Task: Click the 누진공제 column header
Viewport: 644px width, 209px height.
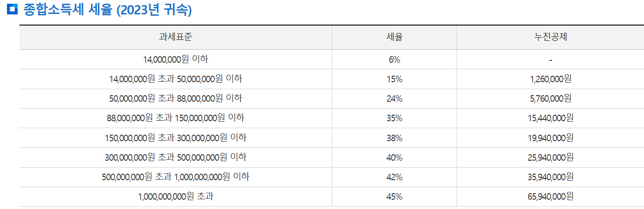Action: (550, 38)
